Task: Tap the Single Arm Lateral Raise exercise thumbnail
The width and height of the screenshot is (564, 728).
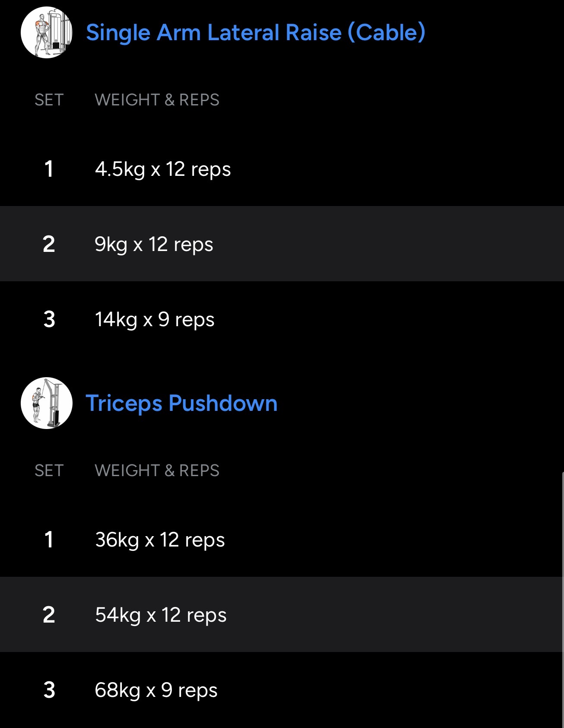Action: (47, 32)
